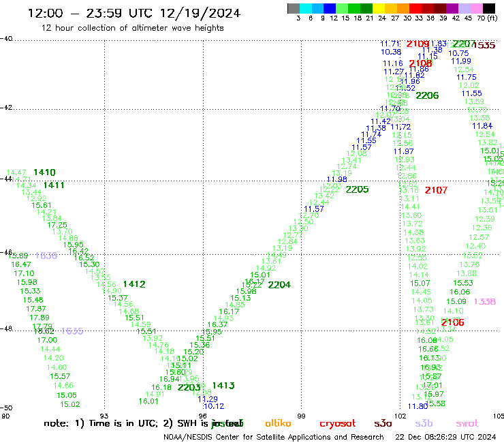This screenshot has height=443, width=504.
Task: Select the orange legend swatch above 30
Action: click(x=403, y=8)
